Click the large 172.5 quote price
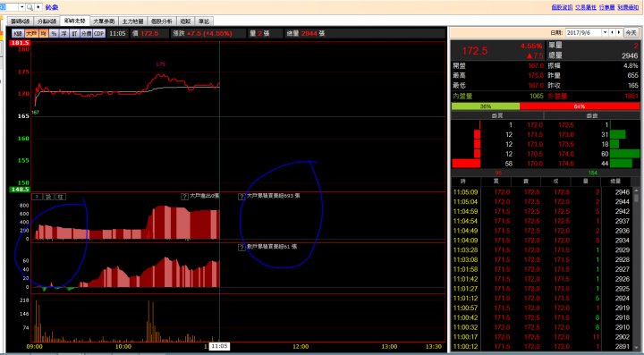Screen dimensions: 644x355 [474, 51]
